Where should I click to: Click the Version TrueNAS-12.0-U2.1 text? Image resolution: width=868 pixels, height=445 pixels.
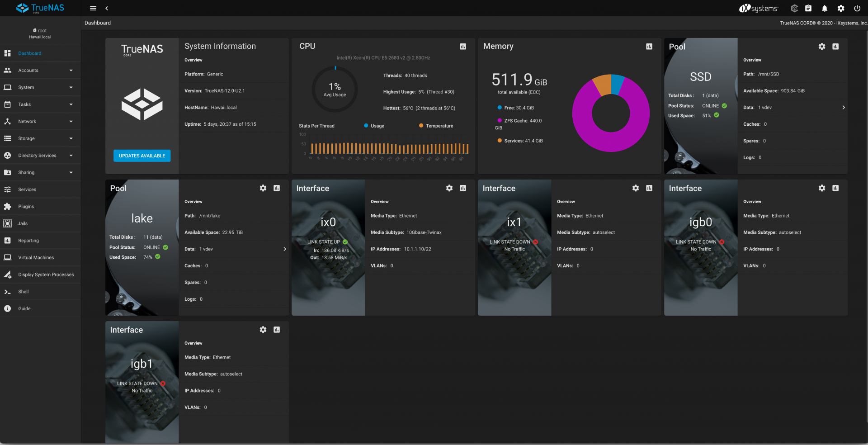point(215,91)
